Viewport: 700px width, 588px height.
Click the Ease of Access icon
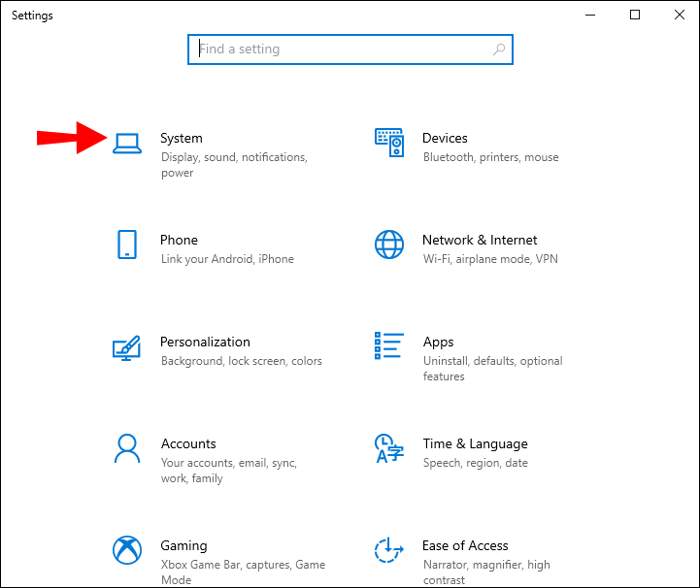coord(388,550)
